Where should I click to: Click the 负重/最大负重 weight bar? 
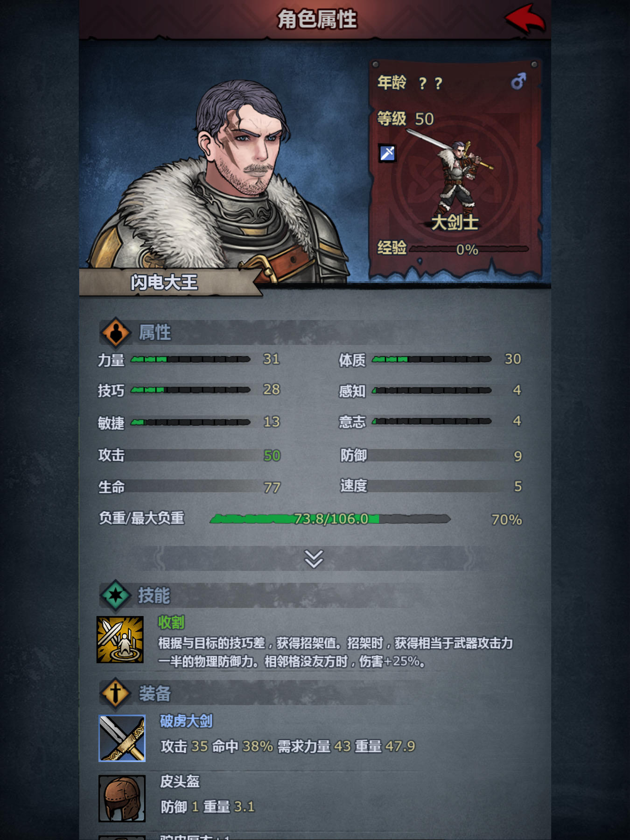[330, 518]
